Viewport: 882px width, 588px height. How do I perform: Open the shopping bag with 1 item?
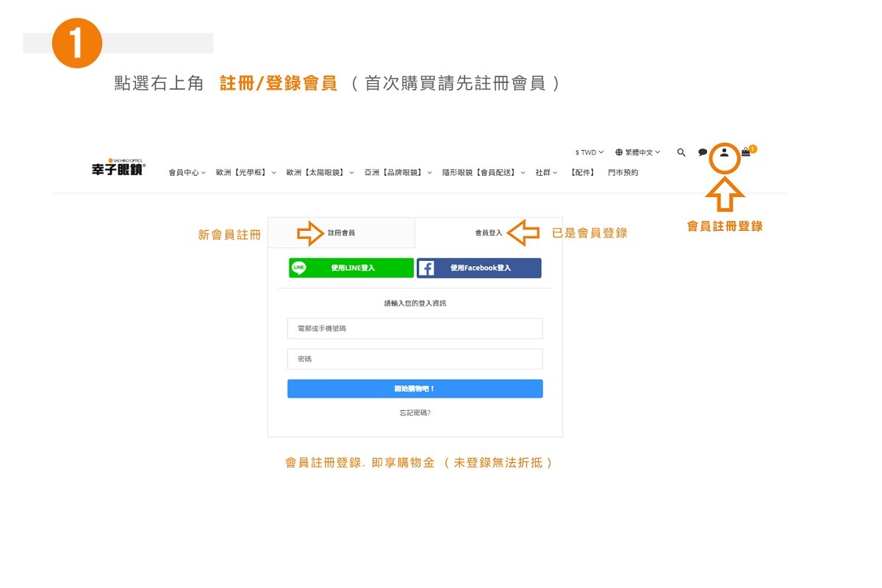coord(745,152)
